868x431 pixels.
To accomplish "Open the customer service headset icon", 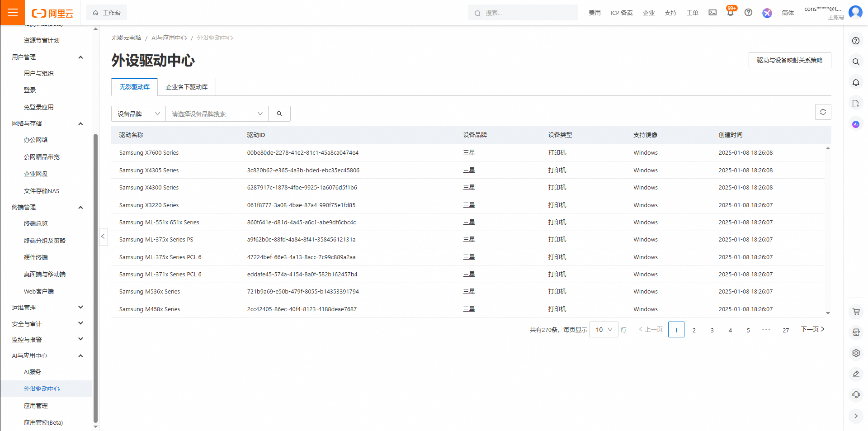I will [856, 395].
